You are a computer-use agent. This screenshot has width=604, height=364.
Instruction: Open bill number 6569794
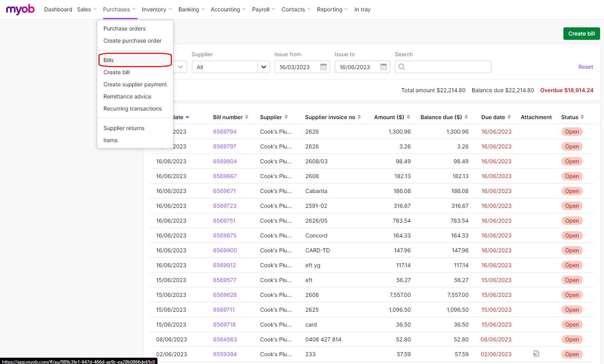tap(225, 132)
